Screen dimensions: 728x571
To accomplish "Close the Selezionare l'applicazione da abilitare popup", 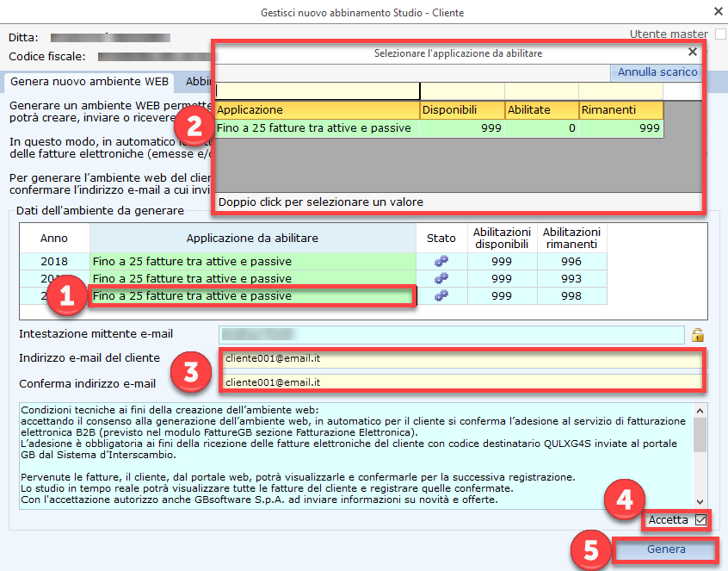I will coord(692,52).
